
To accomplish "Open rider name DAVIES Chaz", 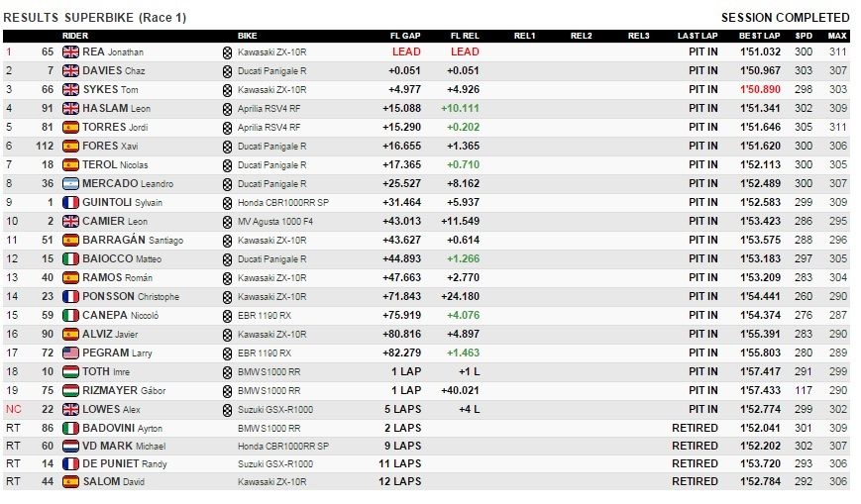I will click(x=114, y=71).
